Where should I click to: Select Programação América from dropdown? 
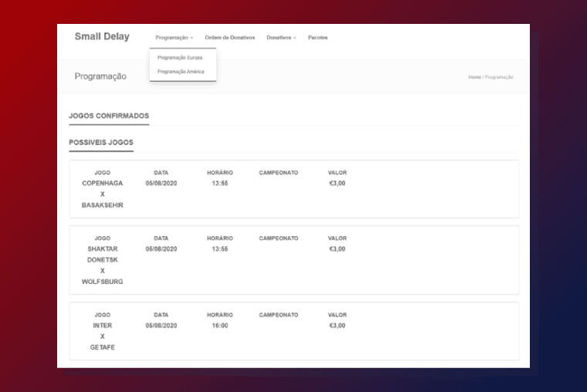click(181, 72)
